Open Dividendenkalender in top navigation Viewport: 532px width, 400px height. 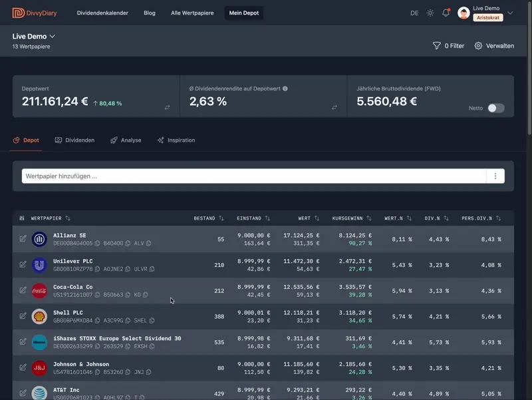click(102, 13)
